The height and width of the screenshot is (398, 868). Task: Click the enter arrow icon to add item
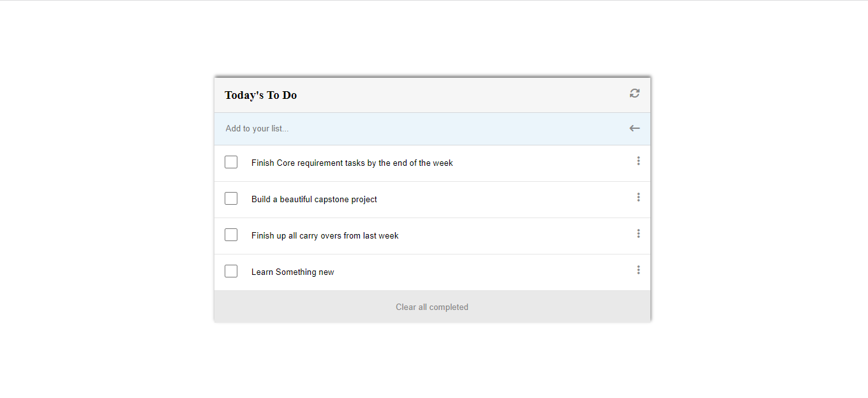tap(634, 128)
